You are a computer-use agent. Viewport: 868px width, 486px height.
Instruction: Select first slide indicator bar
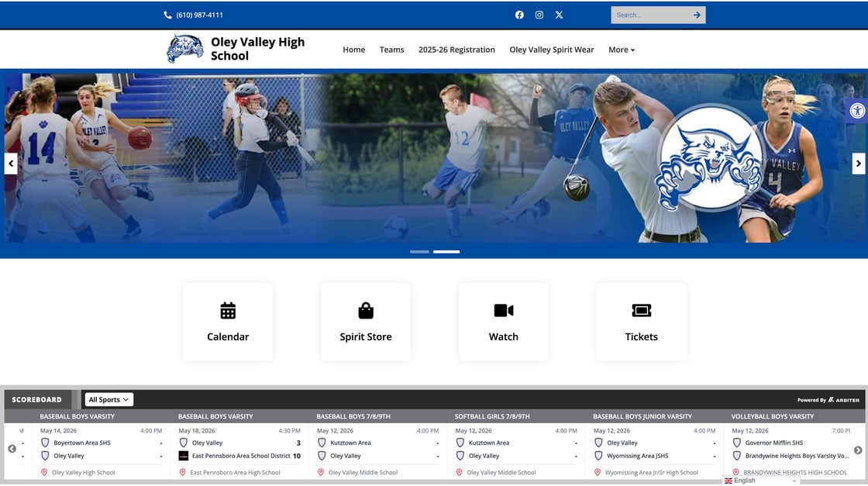[x=419, y=252]
